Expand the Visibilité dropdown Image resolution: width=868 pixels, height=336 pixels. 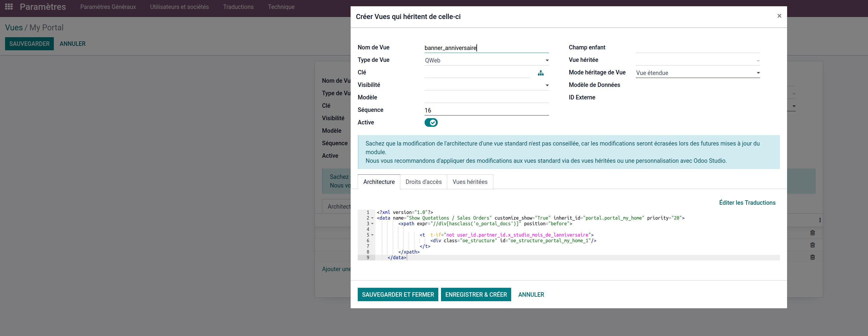(x=486, y=85)
